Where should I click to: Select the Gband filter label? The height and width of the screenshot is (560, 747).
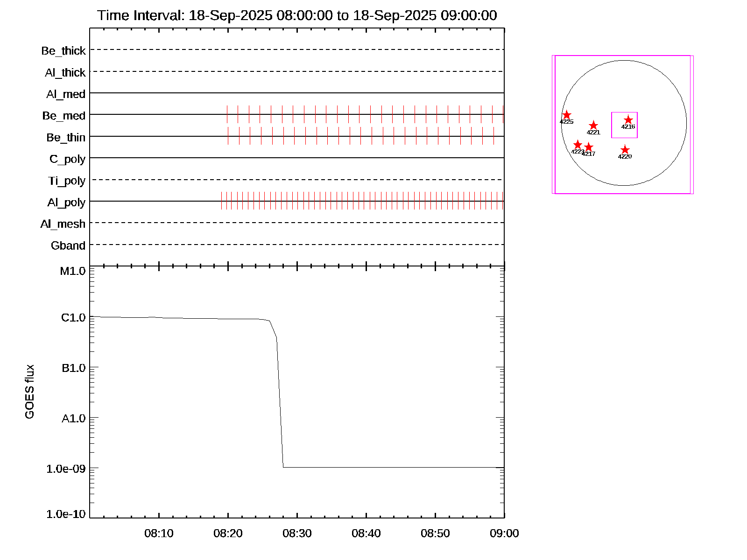68,246
